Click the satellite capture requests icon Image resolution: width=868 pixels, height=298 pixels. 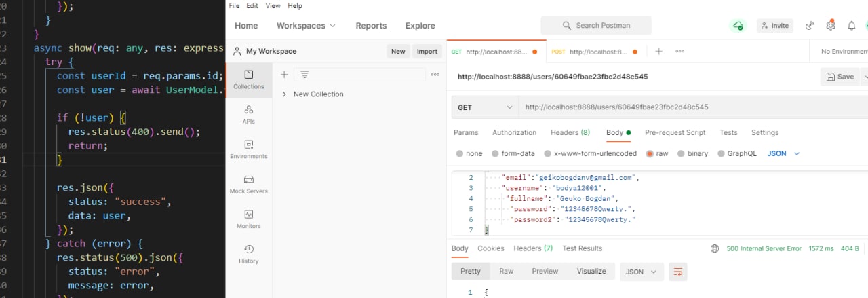coord(809,26)
